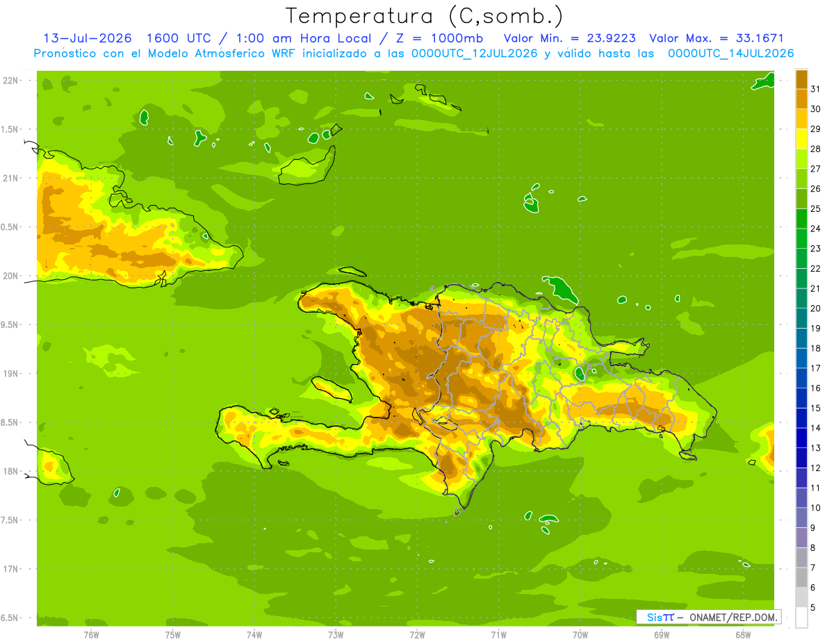Click legend swatch between 29 and 30
834x644 pixels.
[801, 119]
